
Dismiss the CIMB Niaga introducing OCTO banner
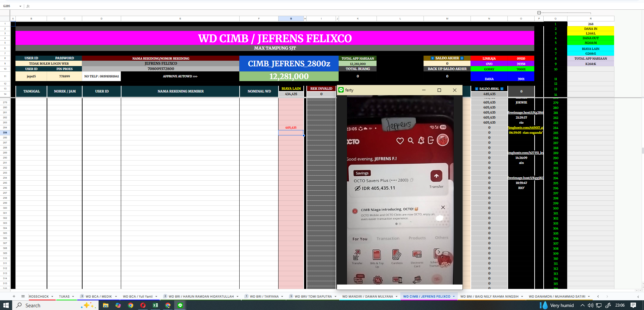[443, 207]
